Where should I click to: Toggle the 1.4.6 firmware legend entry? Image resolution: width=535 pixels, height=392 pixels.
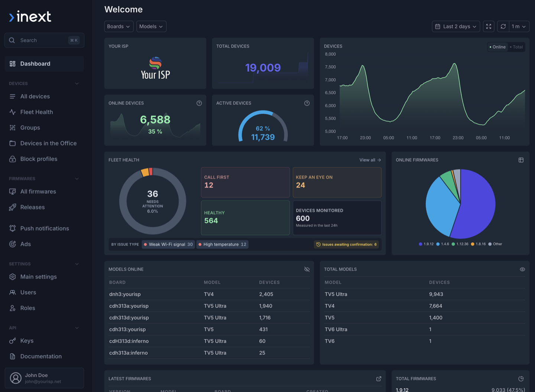tap(442, 244)
